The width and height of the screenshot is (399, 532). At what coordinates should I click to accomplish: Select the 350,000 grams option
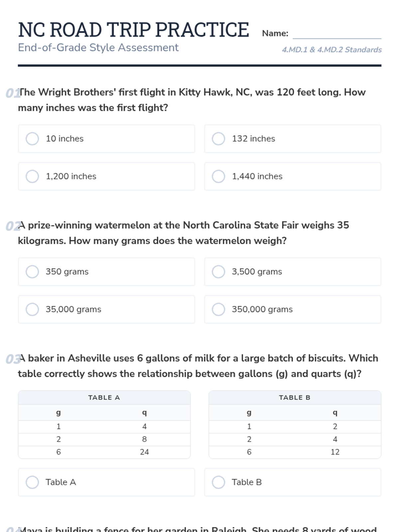tap(218, 309)
